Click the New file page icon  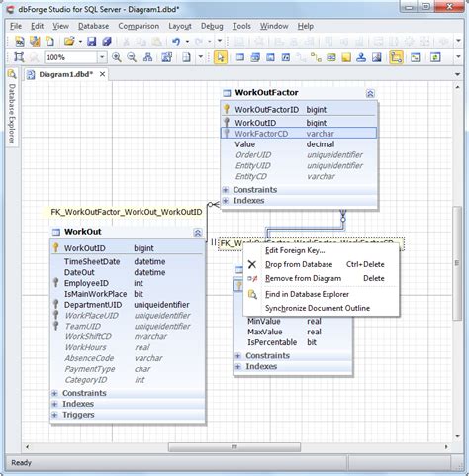49,42
